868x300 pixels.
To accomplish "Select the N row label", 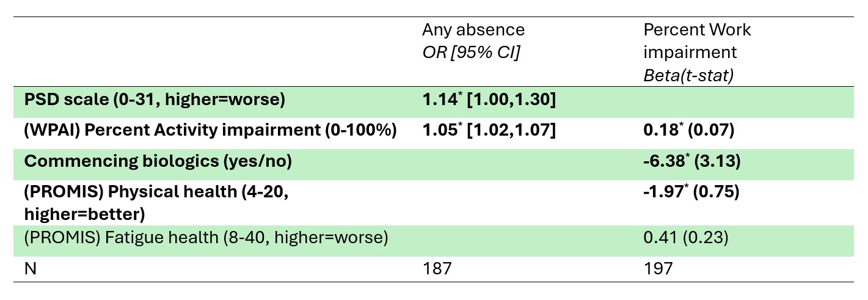I will coord(30,268).
